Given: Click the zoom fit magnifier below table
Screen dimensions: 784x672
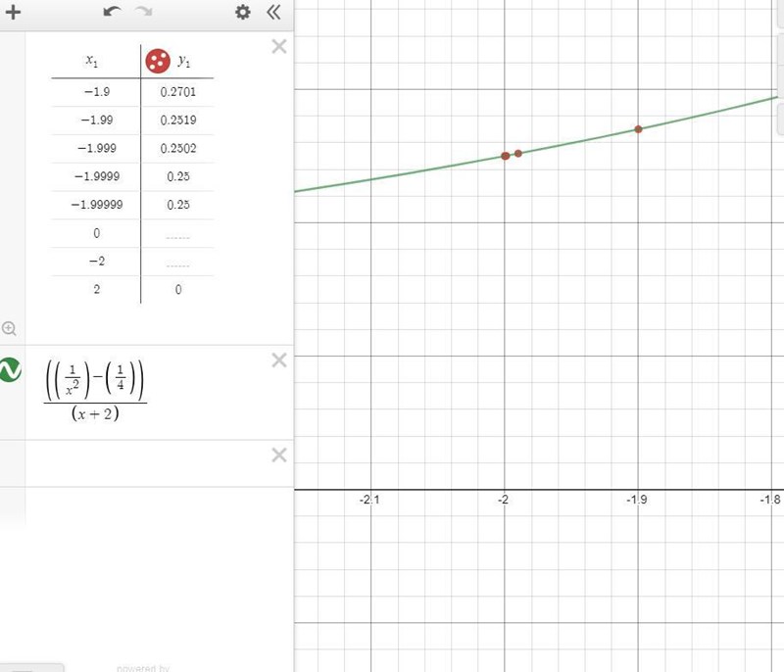Looking at the screenshot, I should click(x=10, y=328).
